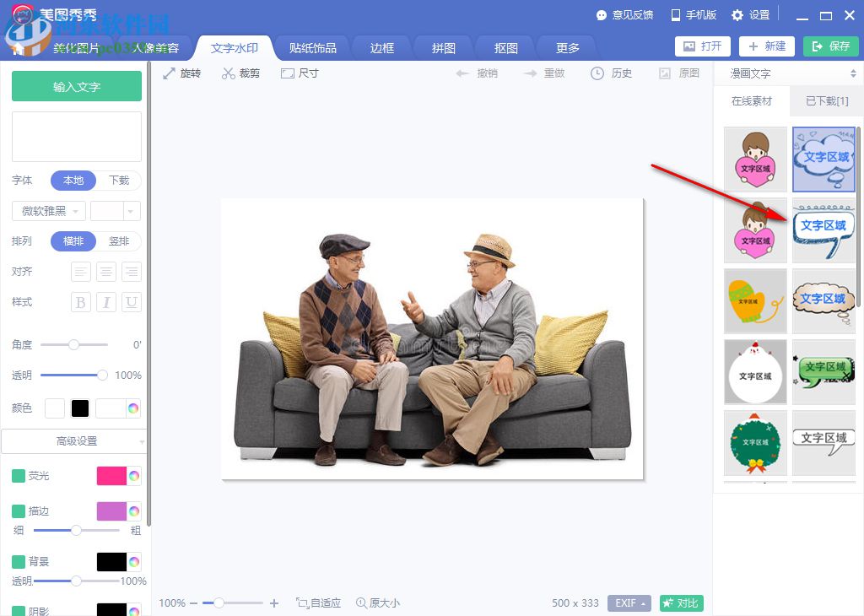Toggle the 描边 outline checkbox

[19, 511]
